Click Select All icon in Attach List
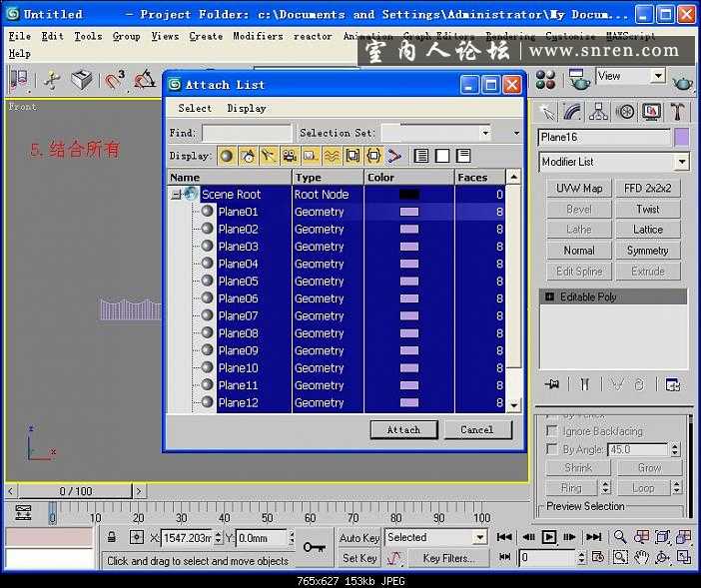Screen dimensions: 701x588 (x=421, y=156)
